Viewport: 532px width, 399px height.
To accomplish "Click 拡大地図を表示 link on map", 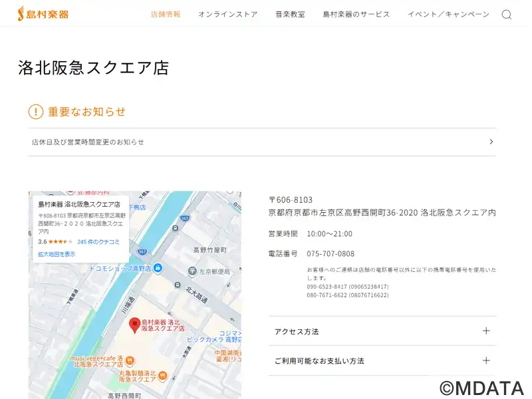I will click(57, 254).
